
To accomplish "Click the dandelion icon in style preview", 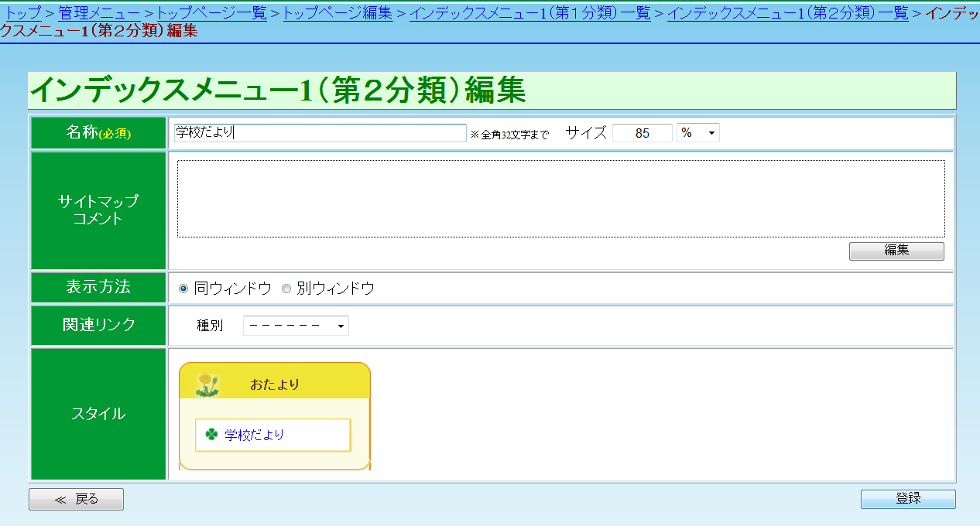I will coord(207,384).
